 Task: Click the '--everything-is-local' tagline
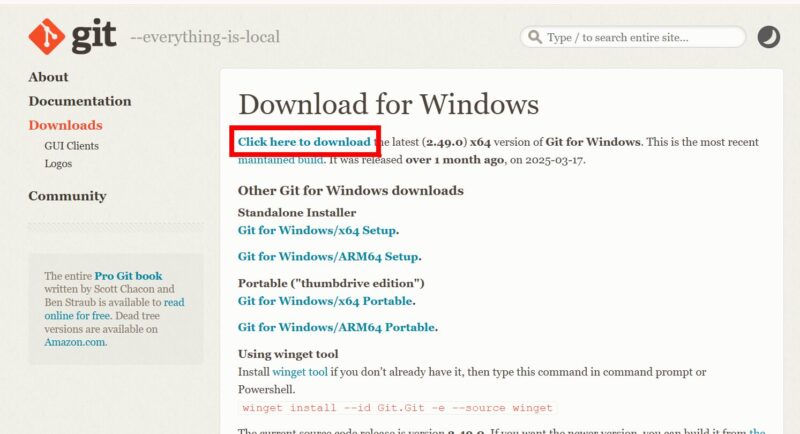[205, 37]
